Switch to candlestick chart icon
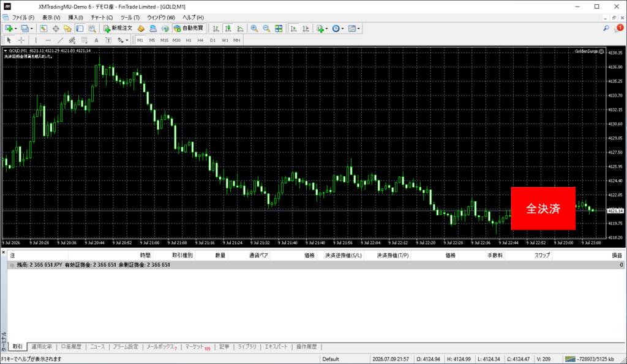The height and width of the screenshot is (364, 627). 228,28
